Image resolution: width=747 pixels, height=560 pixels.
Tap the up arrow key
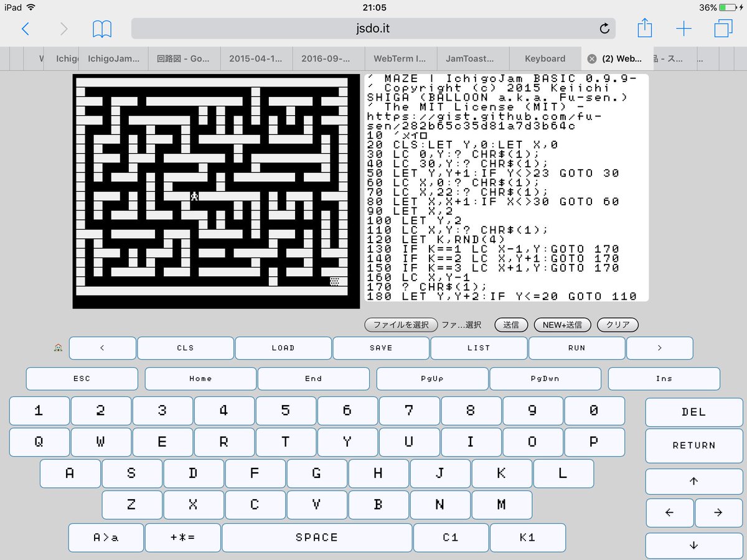tap(694, 481)
